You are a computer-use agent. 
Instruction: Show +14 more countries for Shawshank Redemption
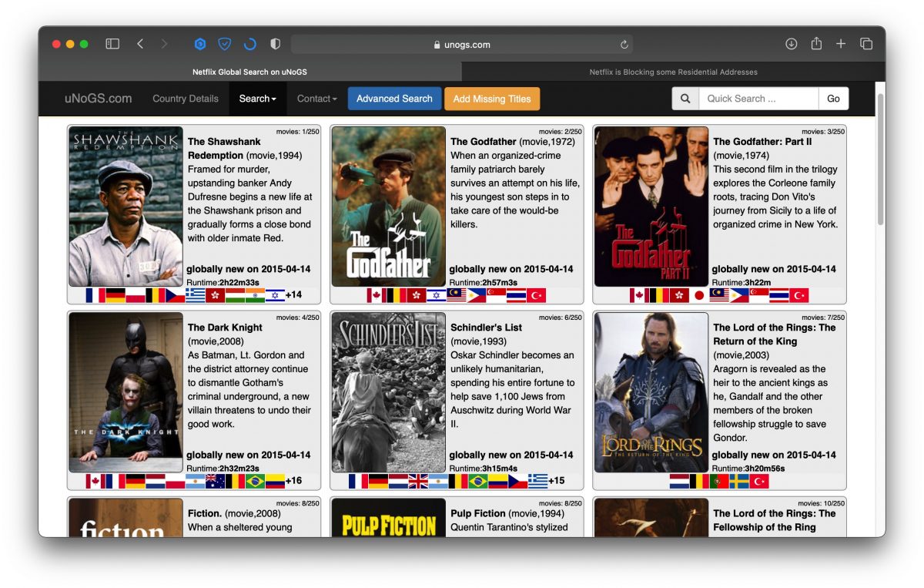click(294, 295)
